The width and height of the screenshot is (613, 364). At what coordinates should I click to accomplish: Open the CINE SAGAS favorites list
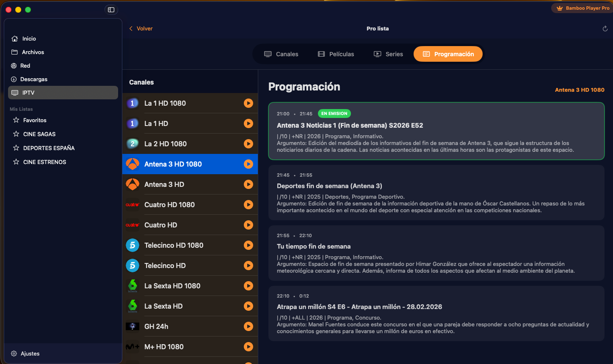tap(39, 134)
